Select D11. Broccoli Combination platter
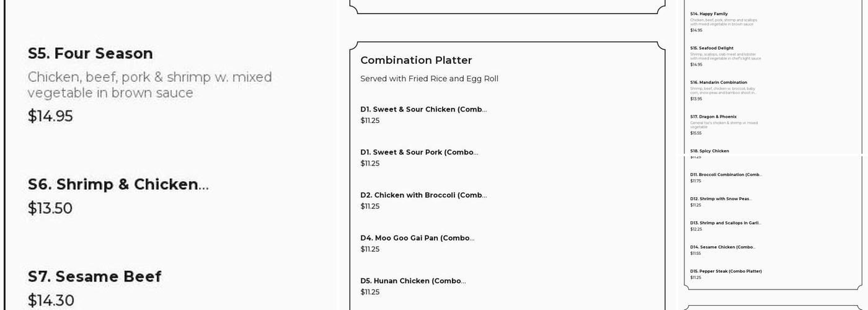 (725, 175)
